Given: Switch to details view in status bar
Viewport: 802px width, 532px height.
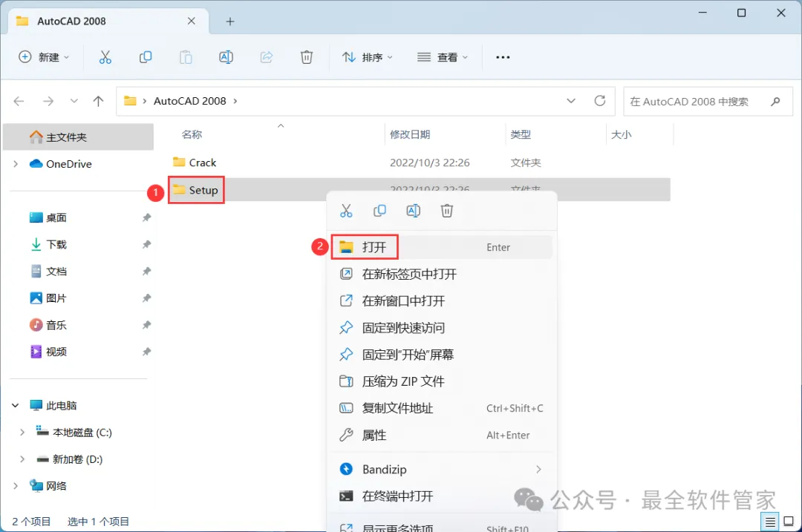Looking at the screenshot, I should point(770,522).
